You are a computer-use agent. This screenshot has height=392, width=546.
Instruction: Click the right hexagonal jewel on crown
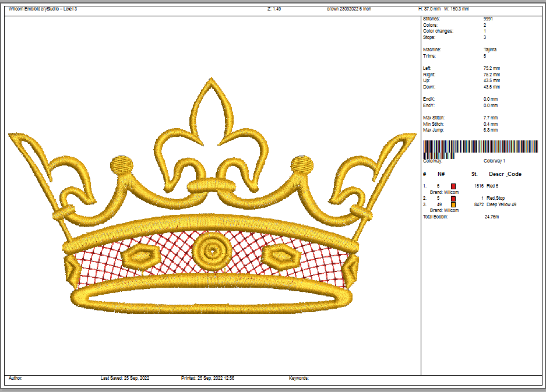(x=280, y=255)
